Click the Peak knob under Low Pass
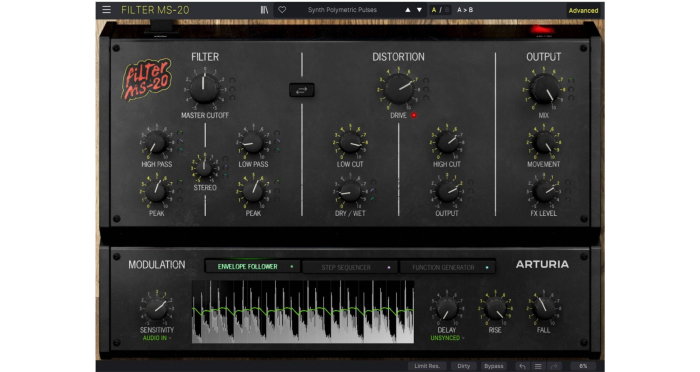 (x=253, y=192)
